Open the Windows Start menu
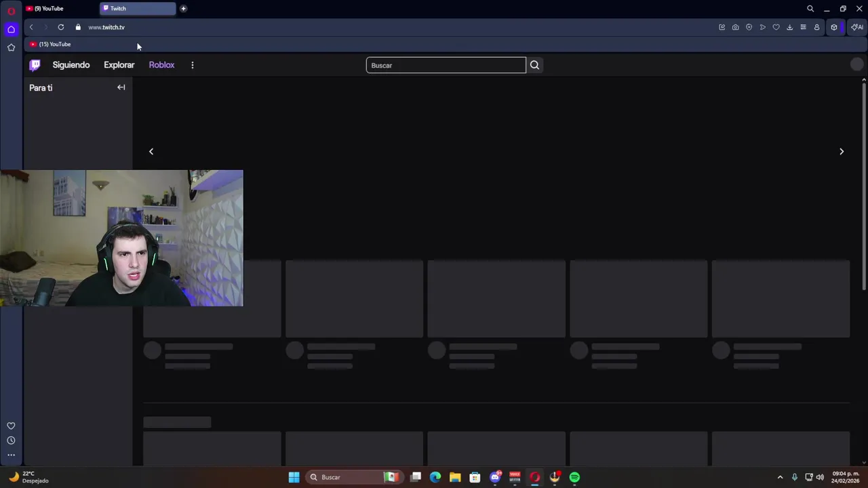Viewport: 868px width, 488px height. [x=294, y=477]
